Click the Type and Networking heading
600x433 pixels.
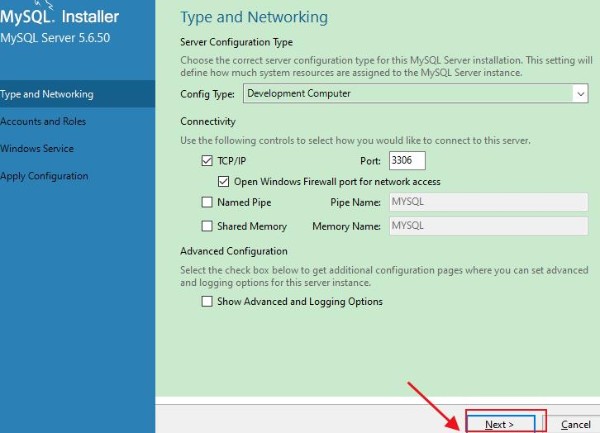(254, 18)
